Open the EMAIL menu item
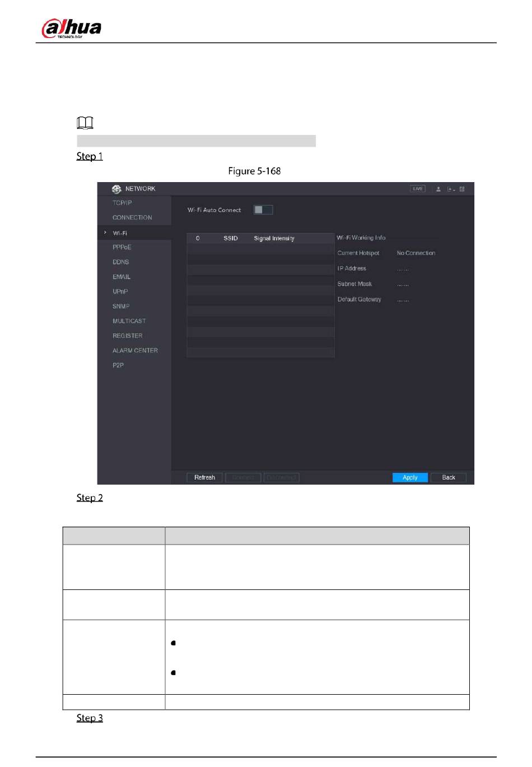Screen dimensions: 532x767 (x=122, y=277)
